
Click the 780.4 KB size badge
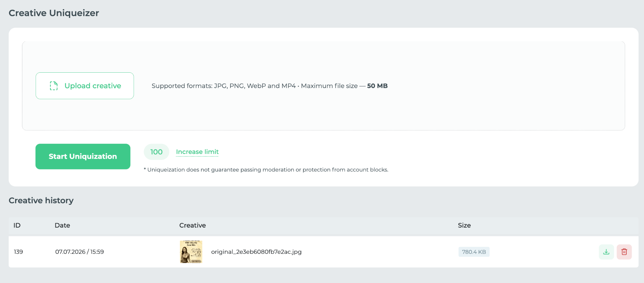(474, 252)
